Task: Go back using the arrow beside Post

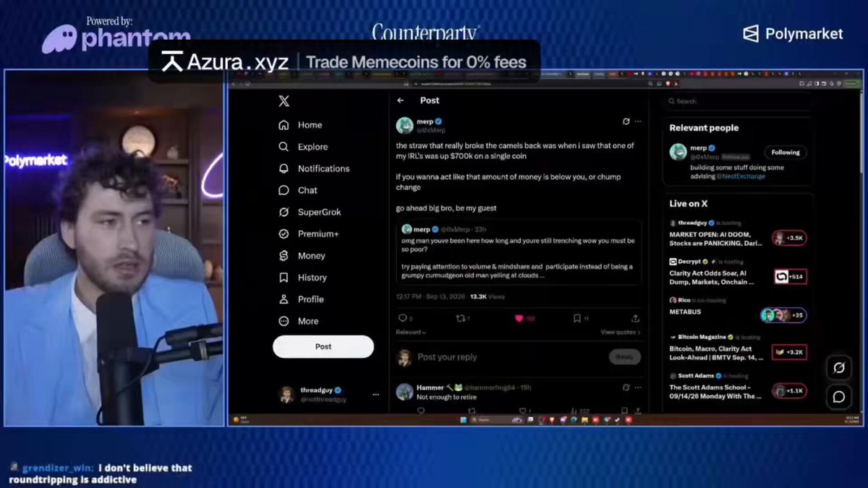Action: (401, 100)
